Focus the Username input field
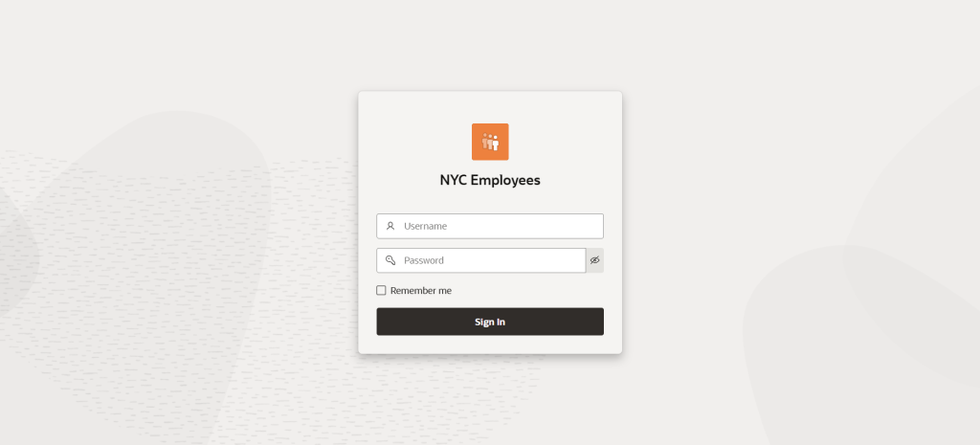The width and height of the screenshot is (980, 445). (490, 226)
